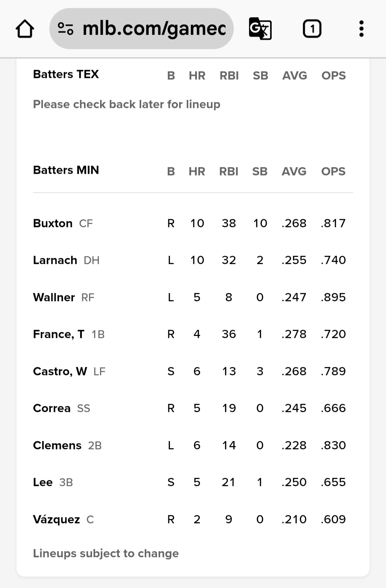Screen dimensions: 386x588
Task: Tap the OPS column header for MIN
Action: 333,171
